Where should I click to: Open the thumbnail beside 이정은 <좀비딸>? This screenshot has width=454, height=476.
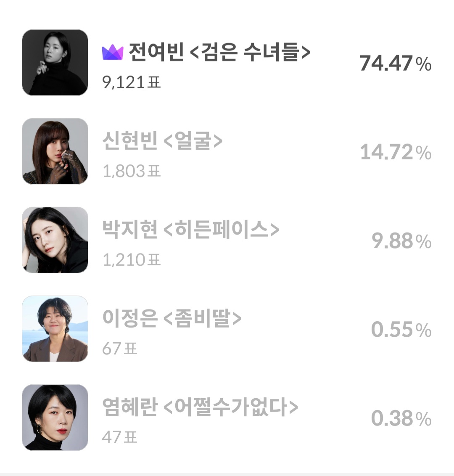point(55,328)
